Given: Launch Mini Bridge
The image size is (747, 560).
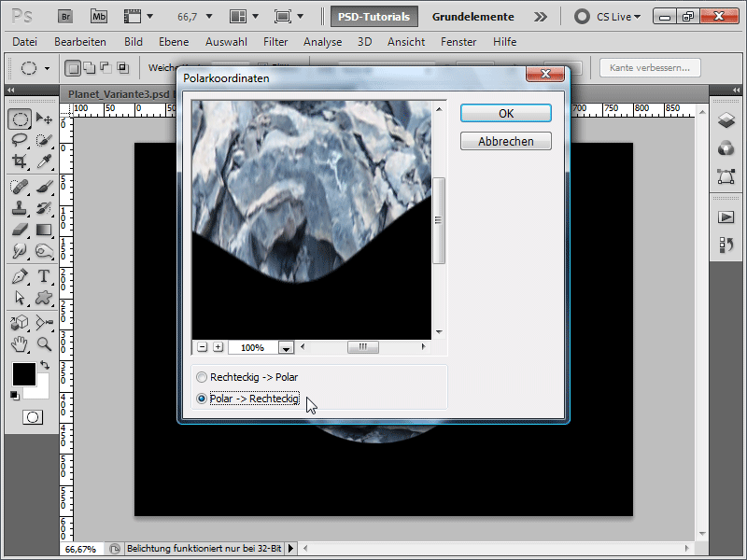Looking at the screenshot, I should click(x=99, y=17).
